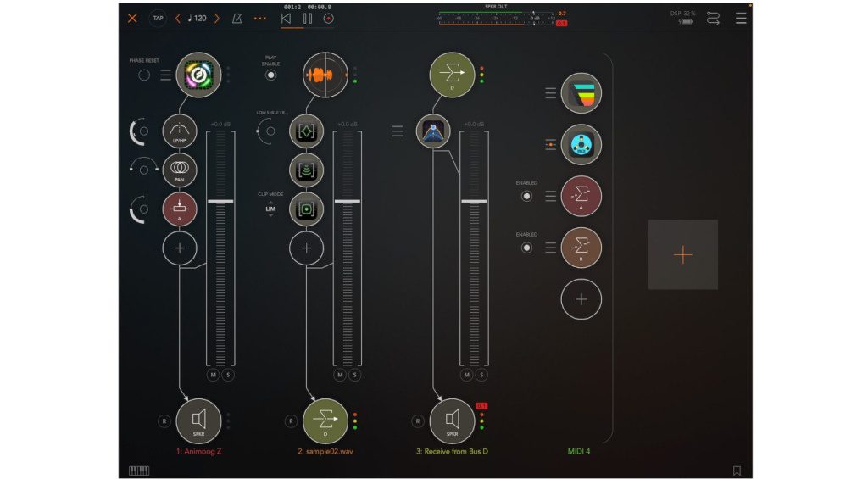Increase tempo with the right chevron

point(217,18)
